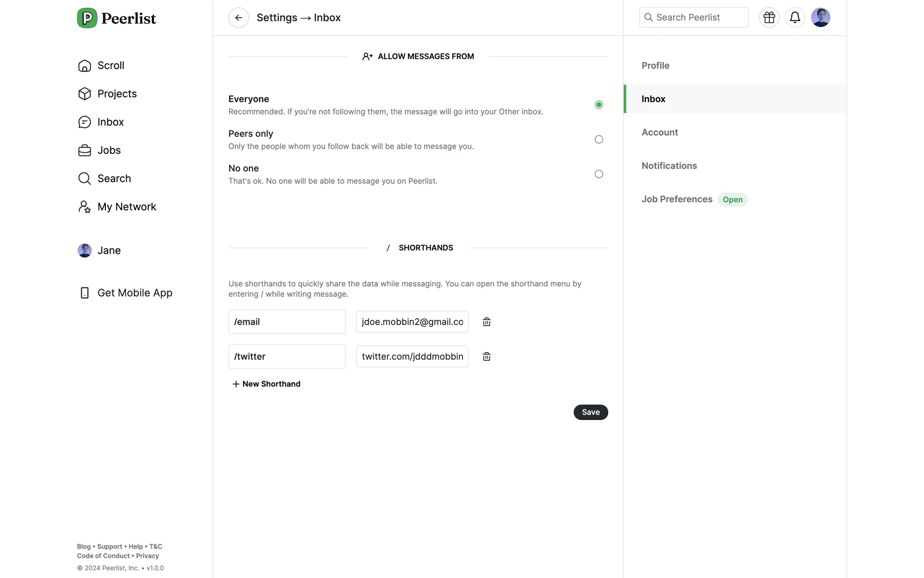The image size is (924, 578).
Task: Click the Save button
Action: 590,412
